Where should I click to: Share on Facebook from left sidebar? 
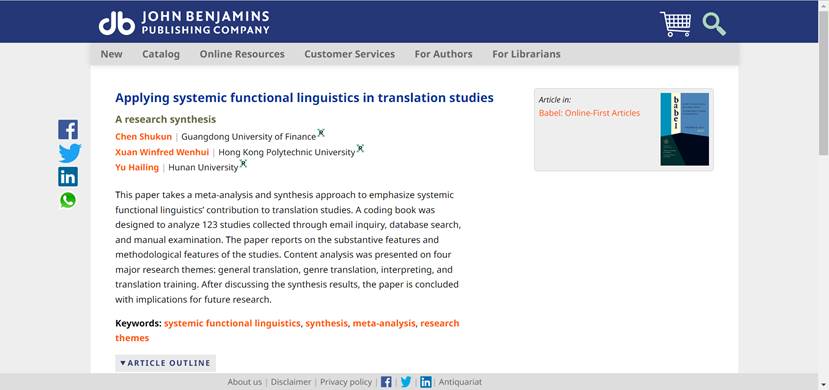tap(68, 129)
